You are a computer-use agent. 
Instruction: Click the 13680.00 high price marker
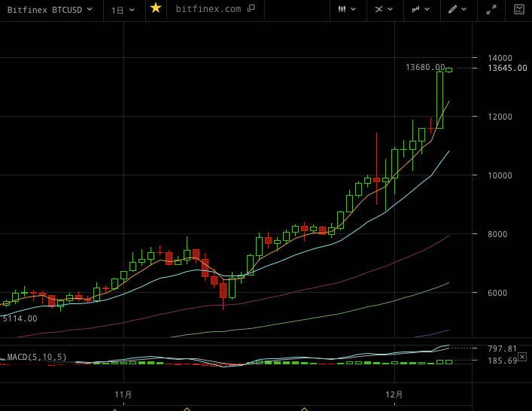(x=425, y=67)
